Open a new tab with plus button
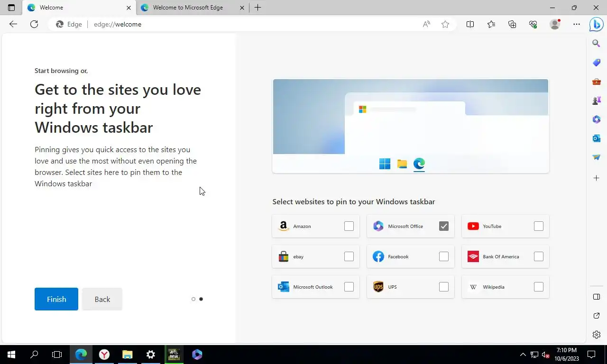Screen dimensions: 607x364 coord(258,8)
